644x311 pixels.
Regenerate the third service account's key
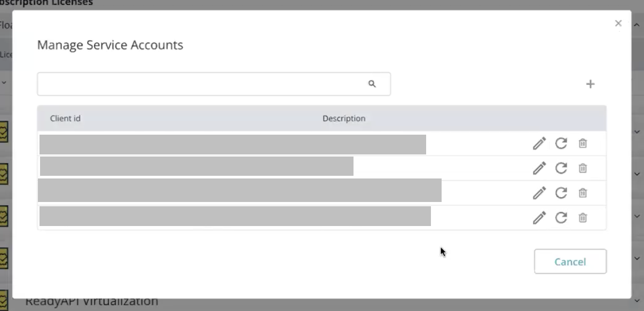[561, 192]
